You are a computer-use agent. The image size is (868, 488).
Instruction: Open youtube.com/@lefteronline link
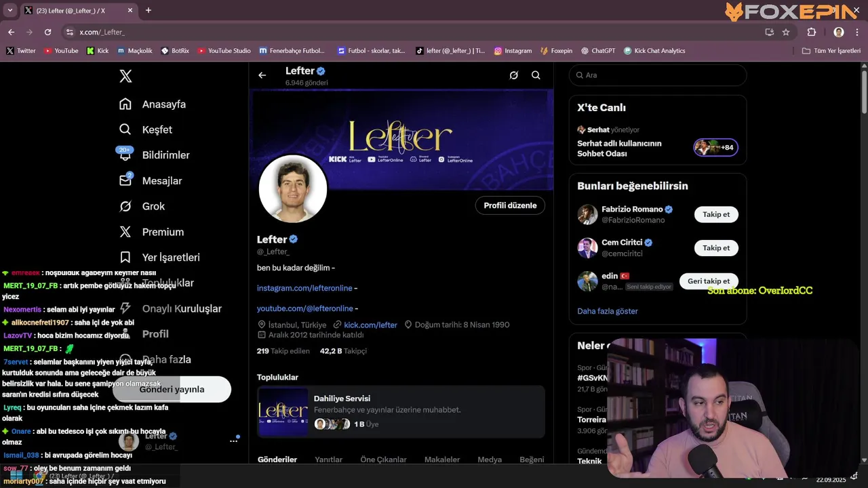pos(304,308)
